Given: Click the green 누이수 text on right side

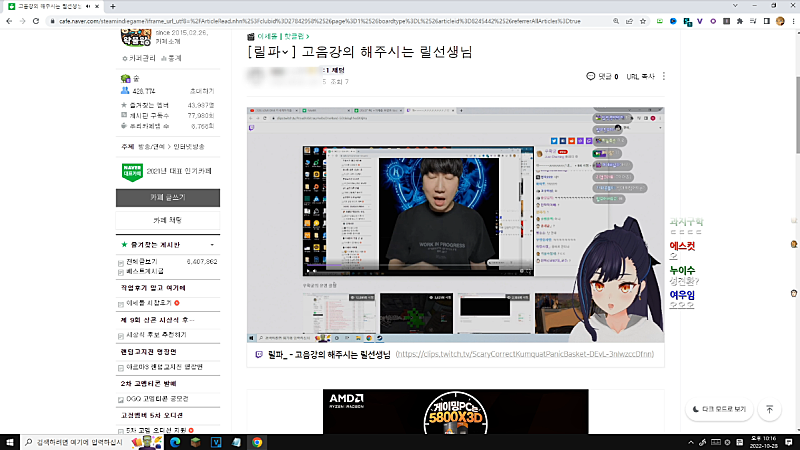Looking at the screenshot, I should (682, 270).
